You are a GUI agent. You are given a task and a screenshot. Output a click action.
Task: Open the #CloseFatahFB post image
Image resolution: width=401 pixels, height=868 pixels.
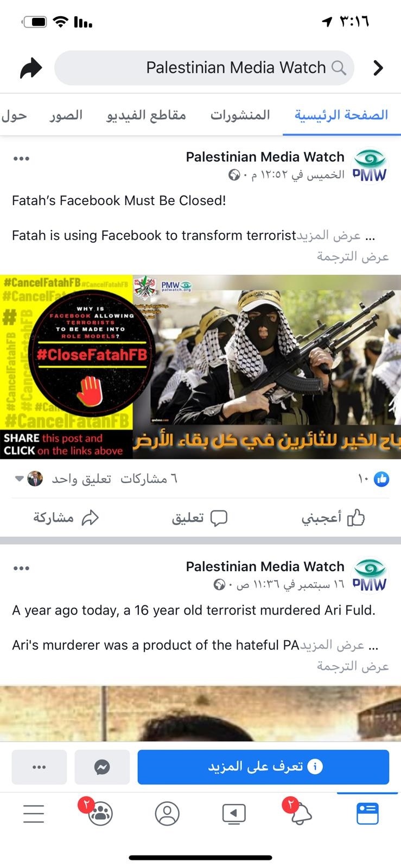tap(200, 367)
